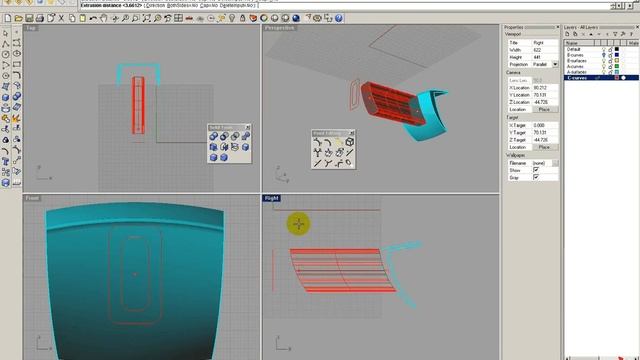This screenshot has width=640, height=360.
Task: Toggle the lock on Default layer
Action: pos(611,49)
